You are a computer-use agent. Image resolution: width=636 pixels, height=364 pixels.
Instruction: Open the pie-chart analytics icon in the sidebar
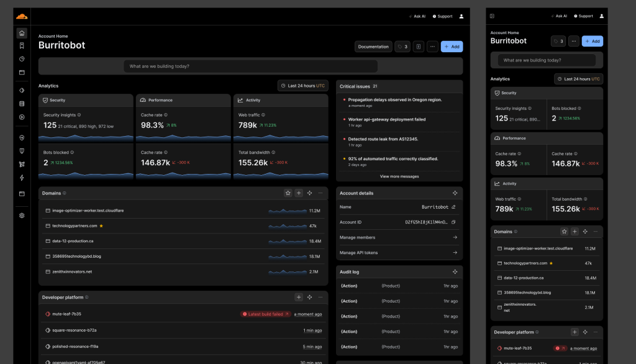22,59
